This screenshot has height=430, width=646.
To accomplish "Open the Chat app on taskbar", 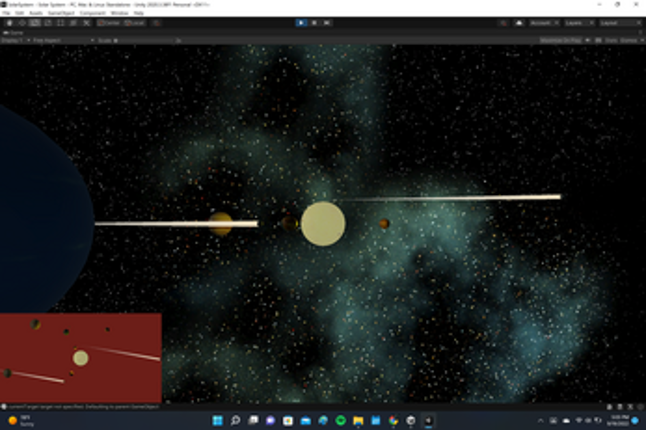I will click(x=270, y=421).
